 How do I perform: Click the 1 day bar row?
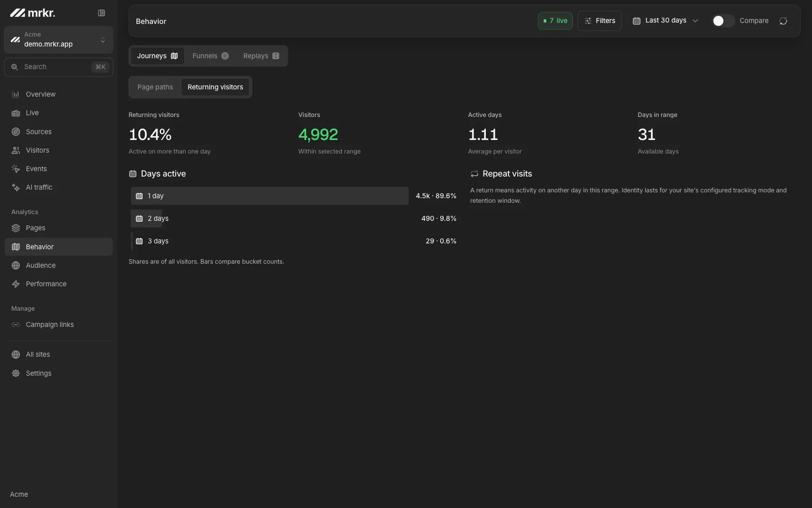coord(294,196)
